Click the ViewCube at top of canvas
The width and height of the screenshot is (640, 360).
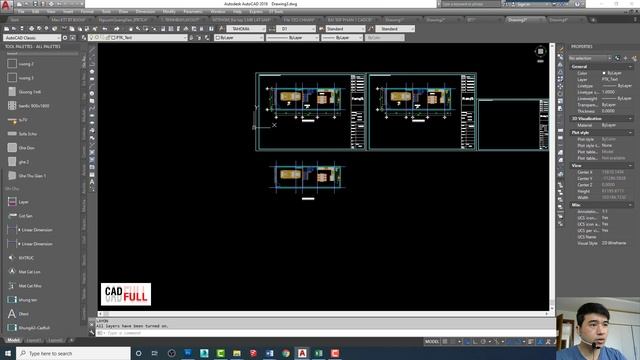tap(540, 52)
